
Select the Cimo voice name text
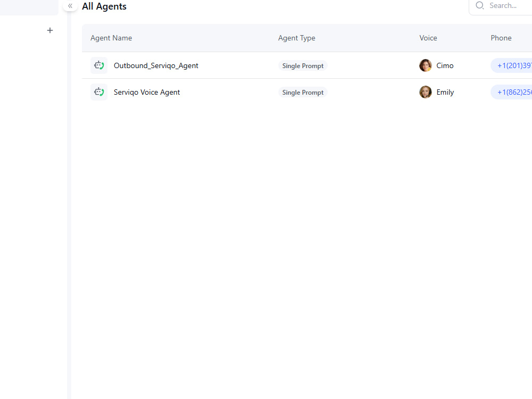(445, 65)
